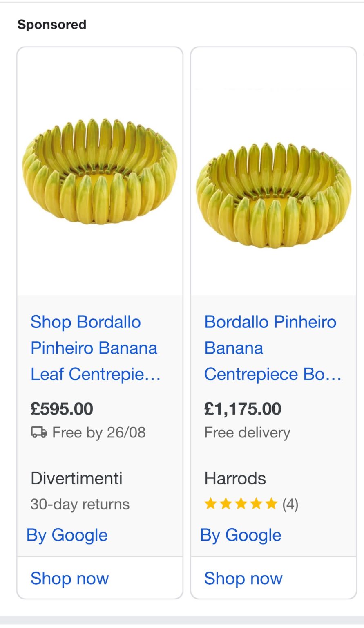Viewport: 364px width, 628px height.
Task: Click By Google on the Divertimenti card
Action: coord(67,535)
